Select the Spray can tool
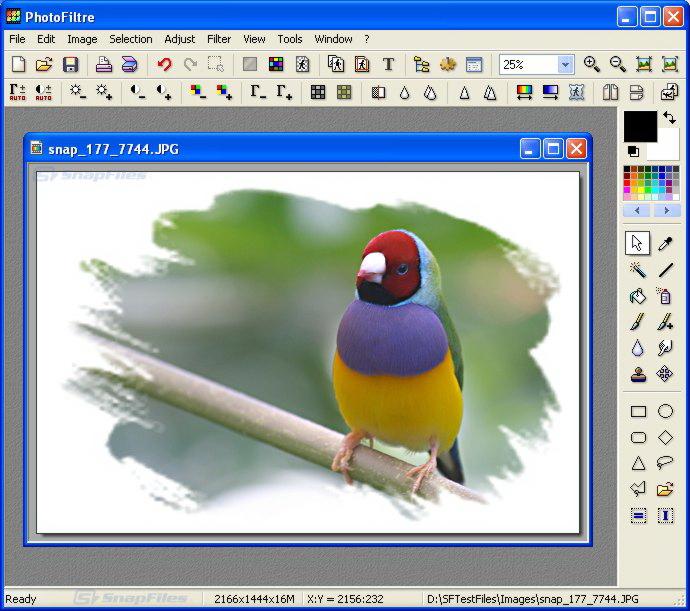This screenshot has width=690, height=611. point(665,296)
